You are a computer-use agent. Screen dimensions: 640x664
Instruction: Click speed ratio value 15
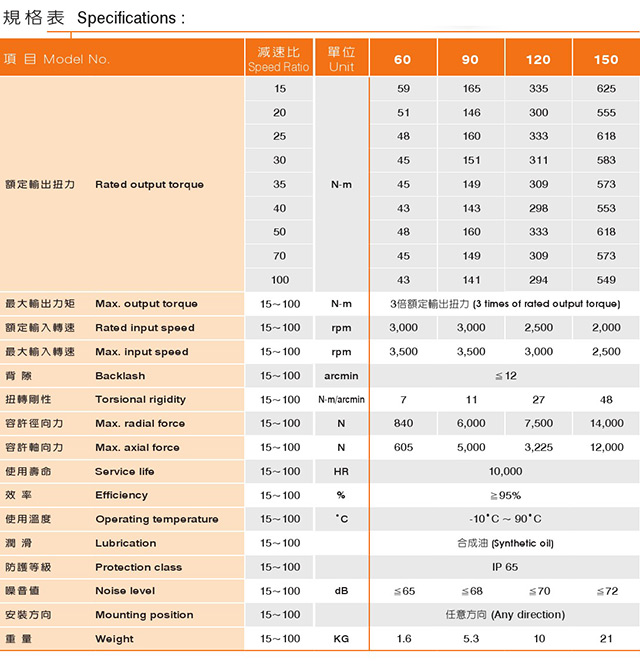coord(280,89)
